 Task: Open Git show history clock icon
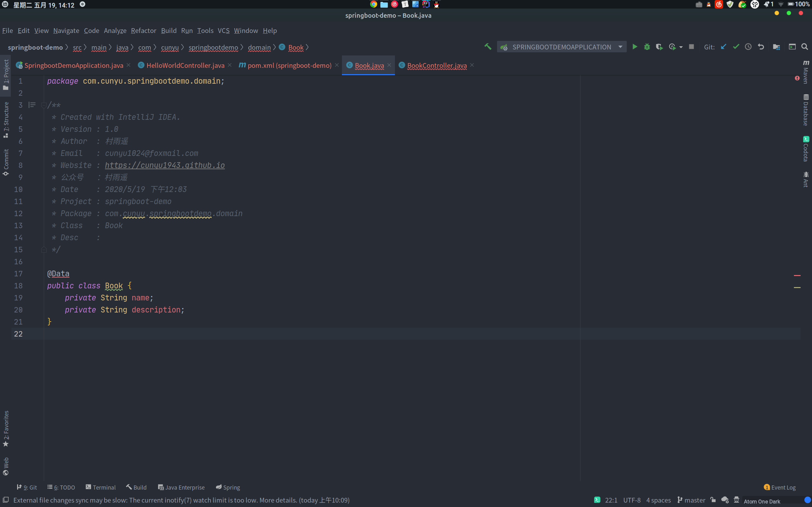click(x=748, y=47)
